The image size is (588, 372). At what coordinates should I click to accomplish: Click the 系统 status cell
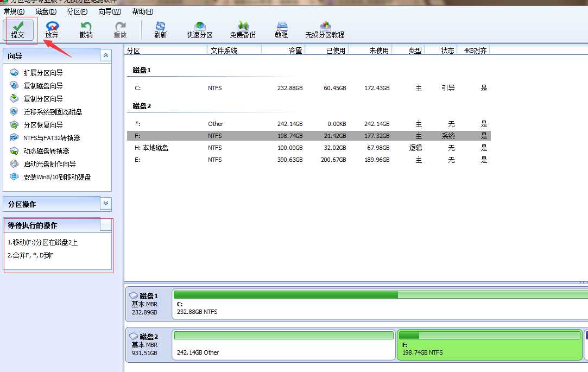coord(448,136)
